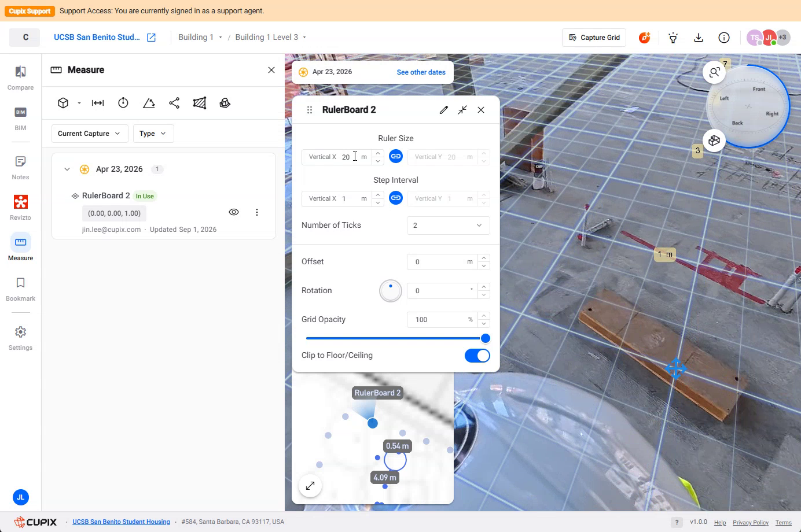Click the download icon in the header

699,38
